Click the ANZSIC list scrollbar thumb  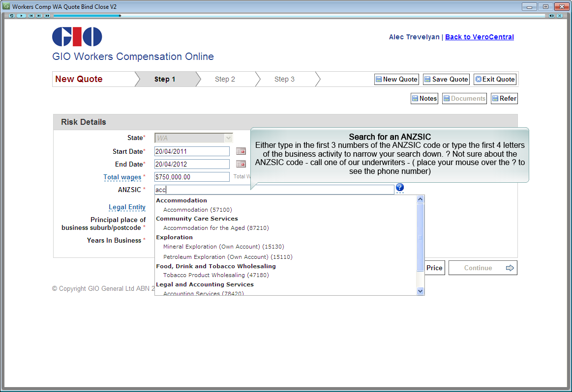[420, 237]
